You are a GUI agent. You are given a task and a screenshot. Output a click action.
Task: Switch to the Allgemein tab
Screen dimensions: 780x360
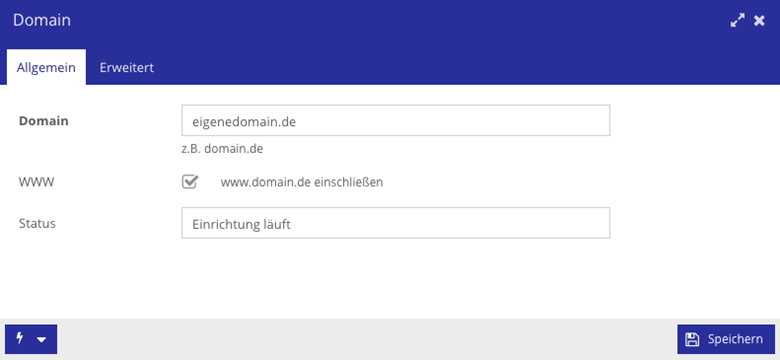46,67
